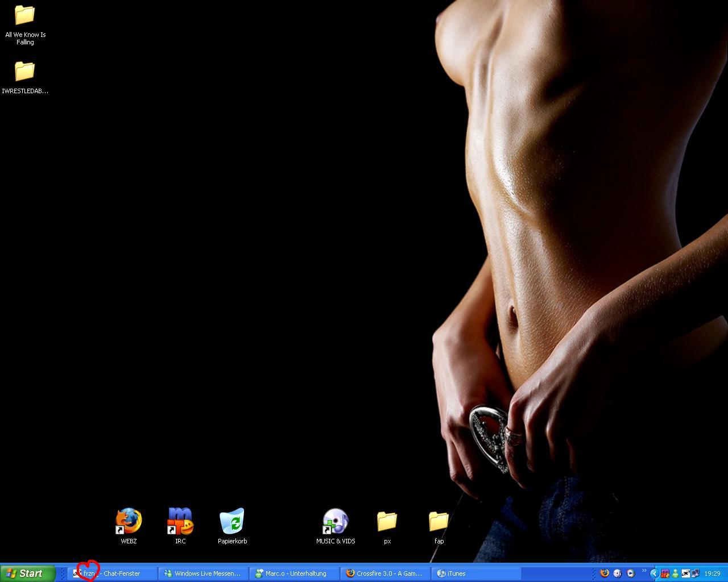This screenshot has width=728, height=582.
Task: Select the IWRESTLEDAB... desktop folder
Action: (x=25, y=77)
